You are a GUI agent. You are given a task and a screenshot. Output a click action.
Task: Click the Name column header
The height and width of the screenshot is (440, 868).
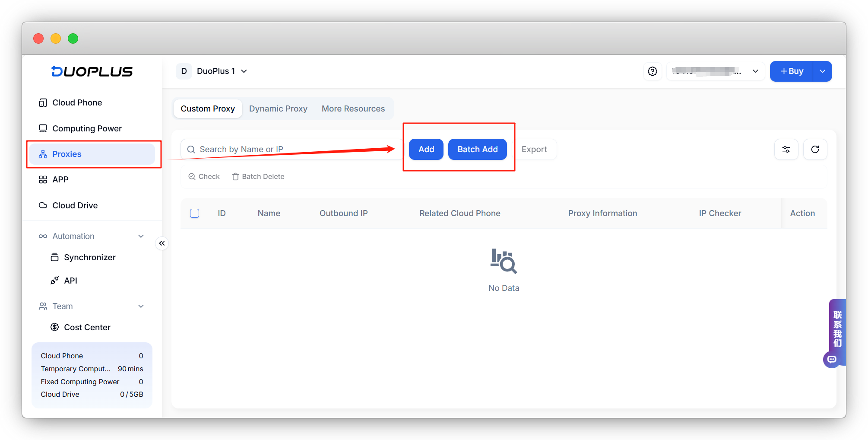click(x=269, y=213)
